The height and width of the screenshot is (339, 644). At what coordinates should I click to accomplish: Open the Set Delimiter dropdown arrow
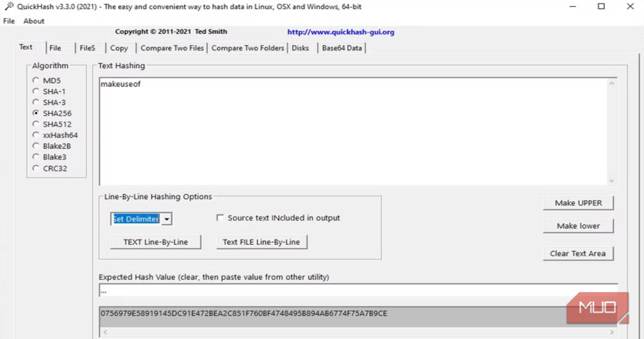[167, 219]
